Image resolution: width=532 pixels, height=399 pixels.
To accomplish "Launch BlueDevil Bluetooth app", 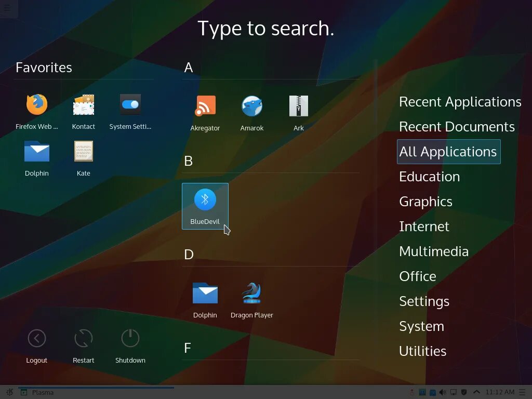I will 205,206.
